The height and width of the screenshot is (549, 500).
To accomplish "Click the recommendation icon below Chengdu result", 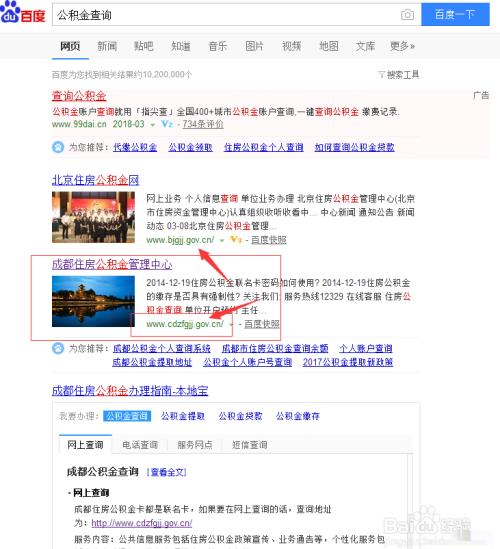I will pos(58,348).
